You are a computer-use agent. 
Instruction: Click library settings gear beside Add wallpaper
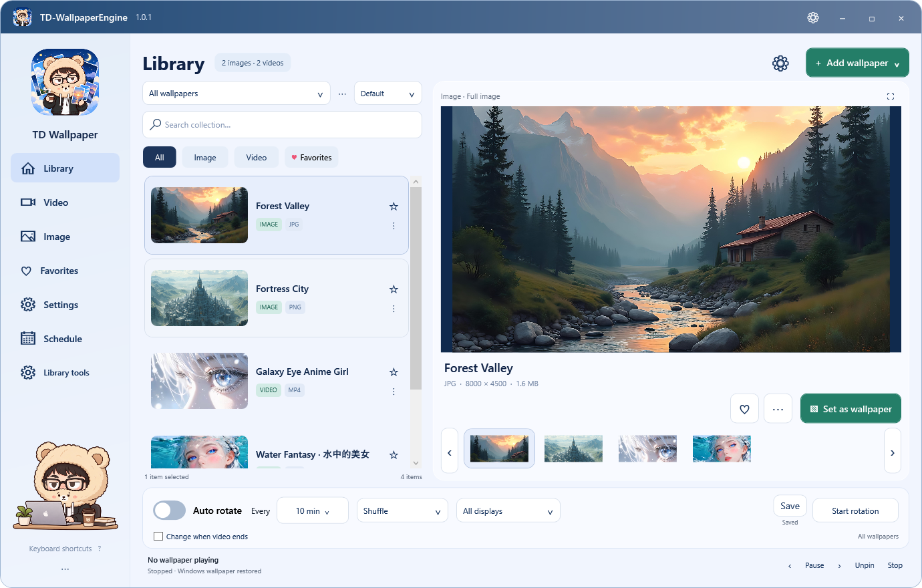[x=780, y=63]
